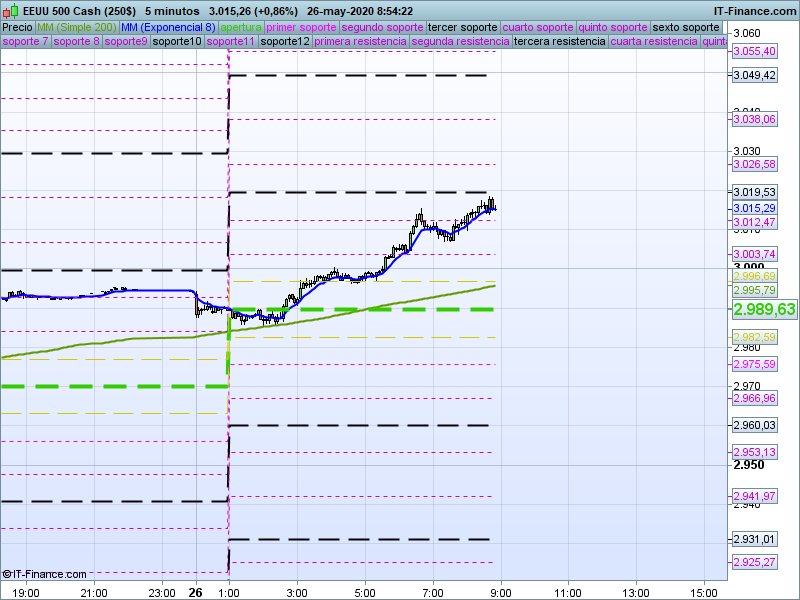Click the '26' date marker on time axis
Image resolution: width=800 pixels, height=600 pixels.
click(x=194, y=591)
